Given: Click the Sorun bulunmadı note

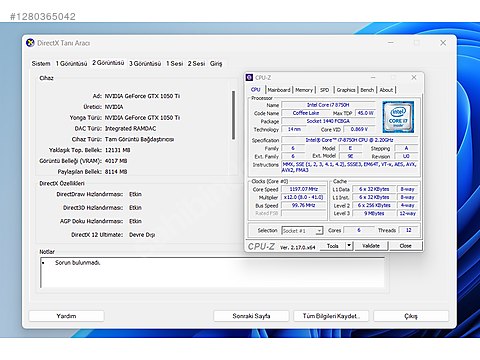Looking at the screenshot, I should click(77, 263).
